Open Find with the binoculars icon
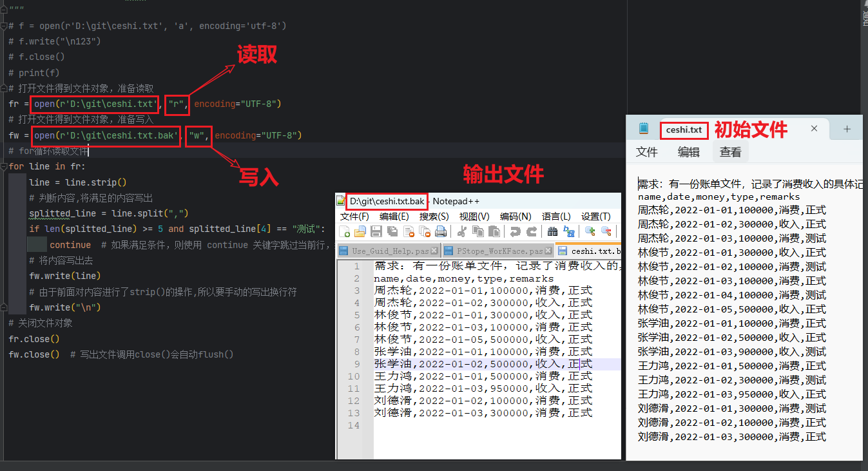 pos(552,231)
